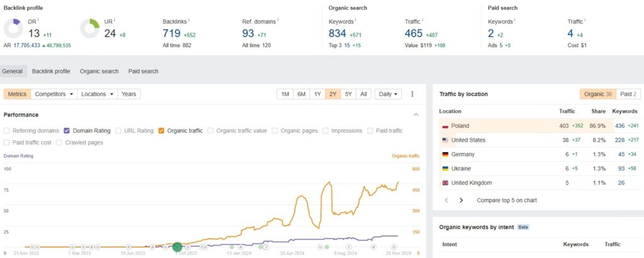Viewport: 644px width, 258px height.
Task: Click the large green chart event marker
Action: coord(177,247)
